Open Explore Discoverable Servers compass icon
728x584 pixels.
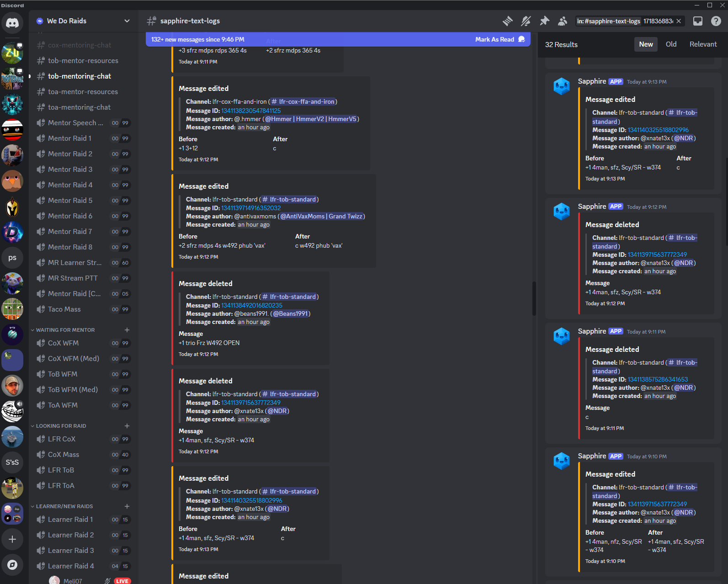[12, 565]
